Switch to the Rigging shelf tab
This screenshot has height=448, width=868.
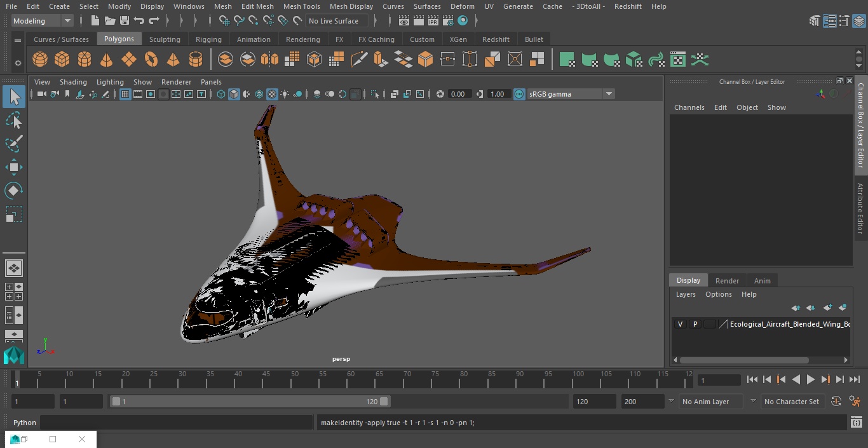point(208,39)
